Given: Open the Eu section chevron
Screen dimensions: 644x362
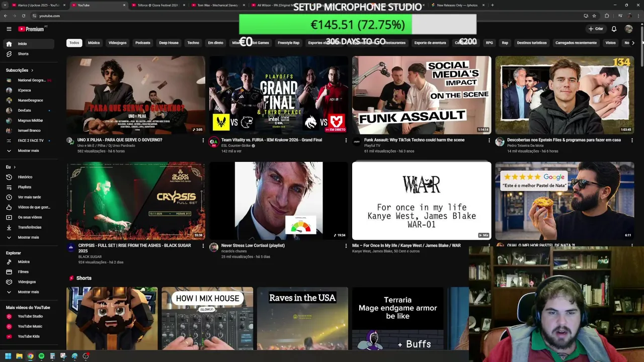Looking at the screenshot, I should pos(15,167).
